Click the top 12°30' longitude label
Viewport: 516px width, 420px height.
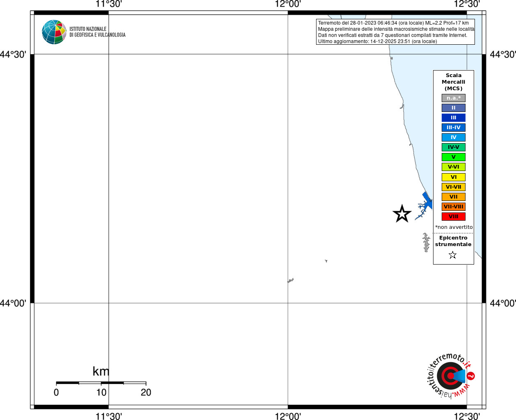(x=467, y=4)
